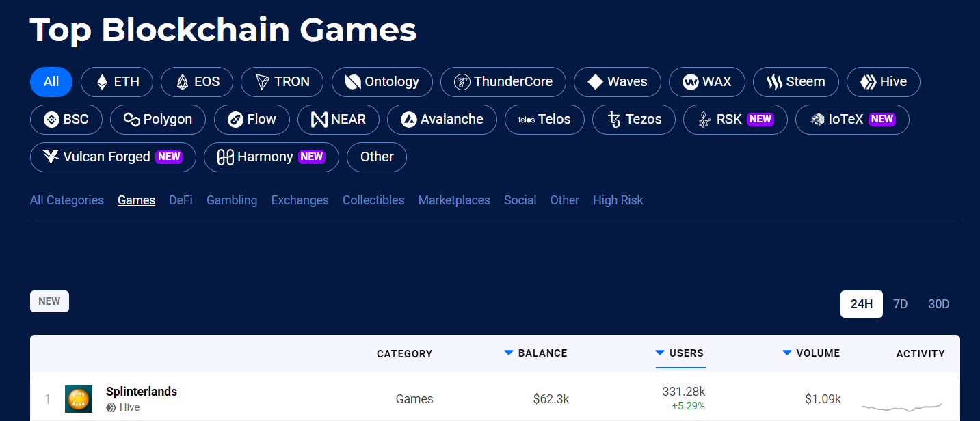The height and width of the screenshot is (421, 980).
Task: Click the Vulcan Forged logo icon
Action: tap(51, 157)
